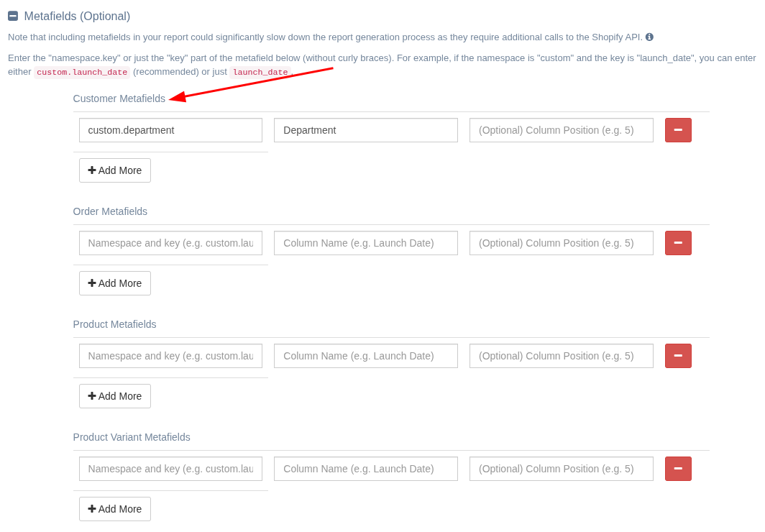The image size is (765, 532).
Task: Edit the Department column name field
Action: coord(365,130)
